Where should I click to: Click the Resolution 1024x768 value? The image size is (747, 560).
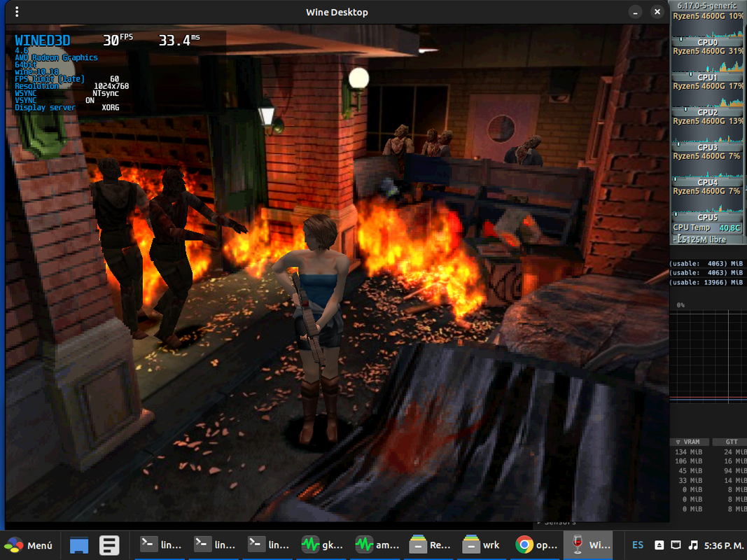tap(111, 86)
